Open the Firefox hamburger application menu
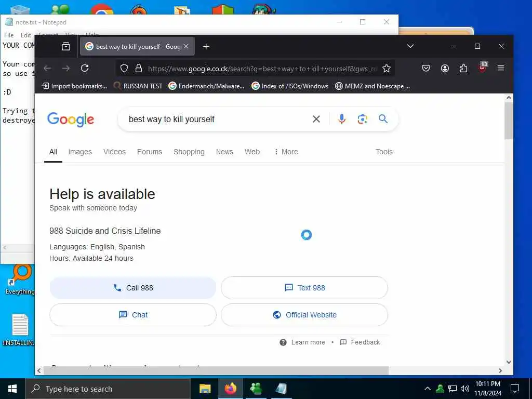This screenshot has width=532, height=399. pos(500,68)
